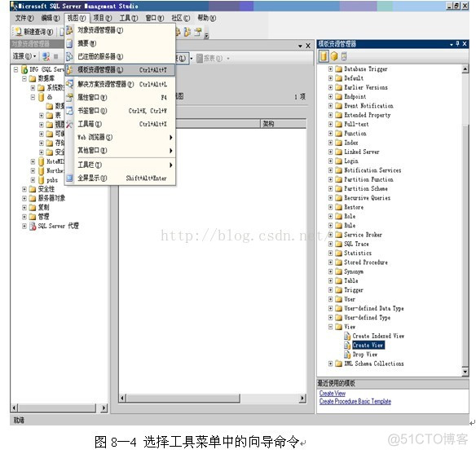
Task: Open the 其他窗口 submenu
Action: click(120, 151)
